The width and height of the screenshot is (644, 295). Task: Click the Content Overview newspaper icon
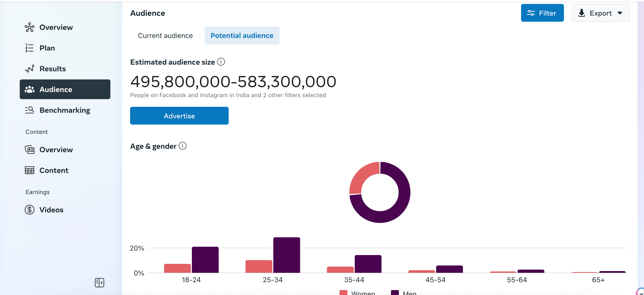point(30,150)
